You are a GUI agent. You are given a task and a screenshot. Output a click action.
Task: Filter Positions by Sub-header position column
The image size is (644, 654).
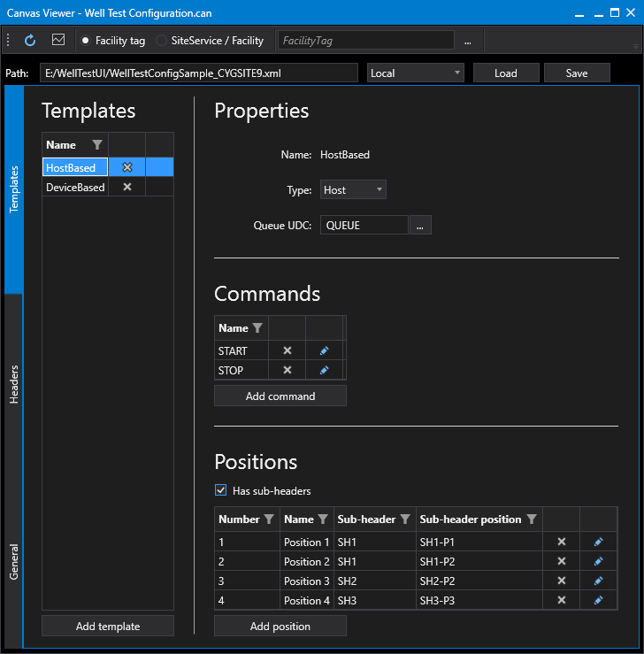[x=532, y=519]
